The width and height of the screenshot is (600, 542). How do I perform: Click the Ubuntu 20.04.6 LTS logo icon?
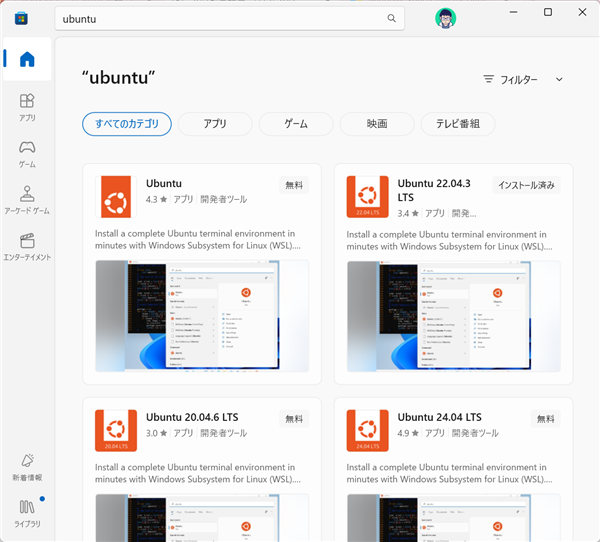[x=116, y=431]
